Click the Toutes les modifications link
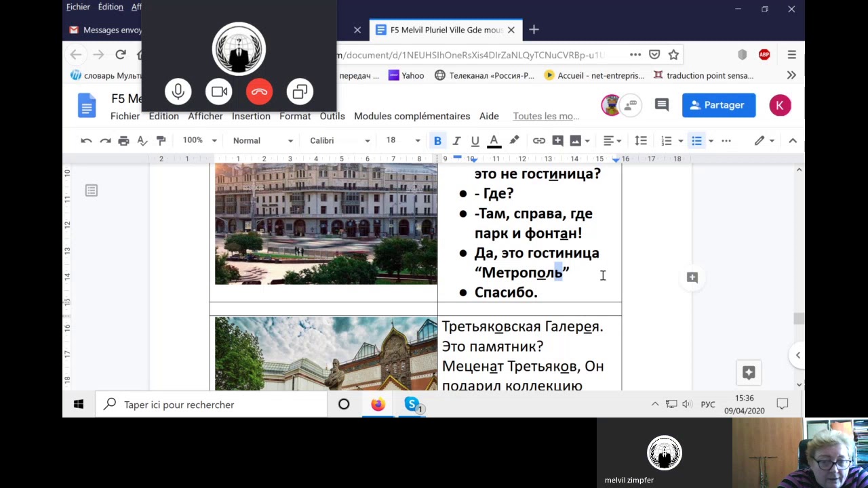This screenshot has height=488, width=868. pyautogui.click(x=546, y=116)
